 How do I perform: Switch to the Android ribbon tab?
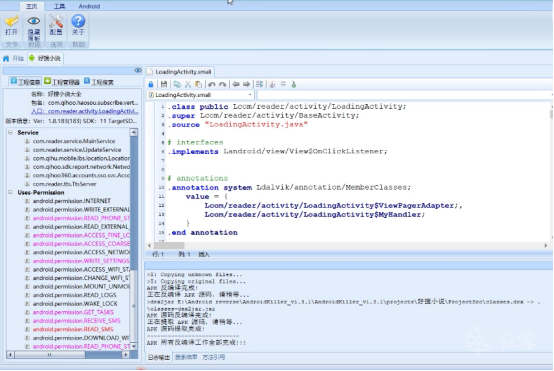[x=89, y=6]
